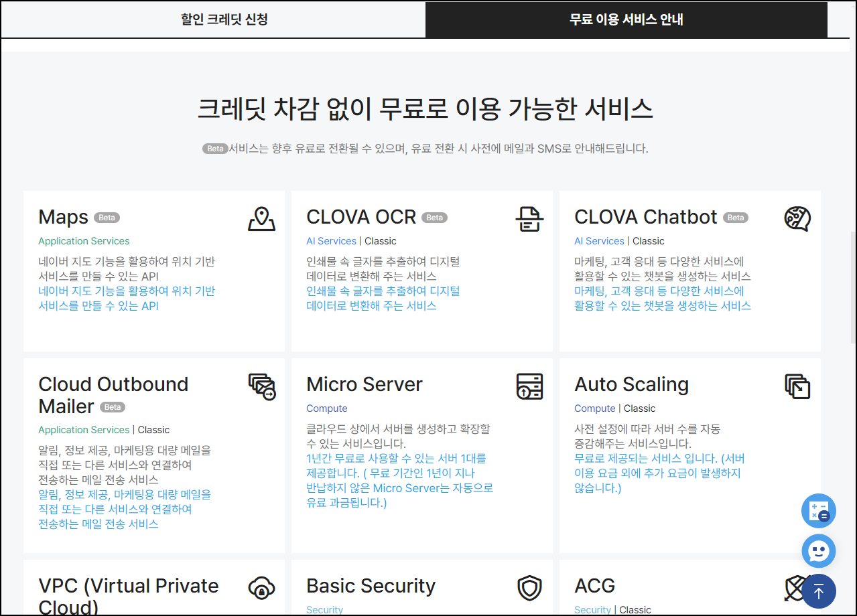This screenshot has width=857, height=616.
Task: Click heading 크레딧 차감 없이 무료로 이용 가능한 서비스
Action: pyautogui.click(x=425, y=108)
